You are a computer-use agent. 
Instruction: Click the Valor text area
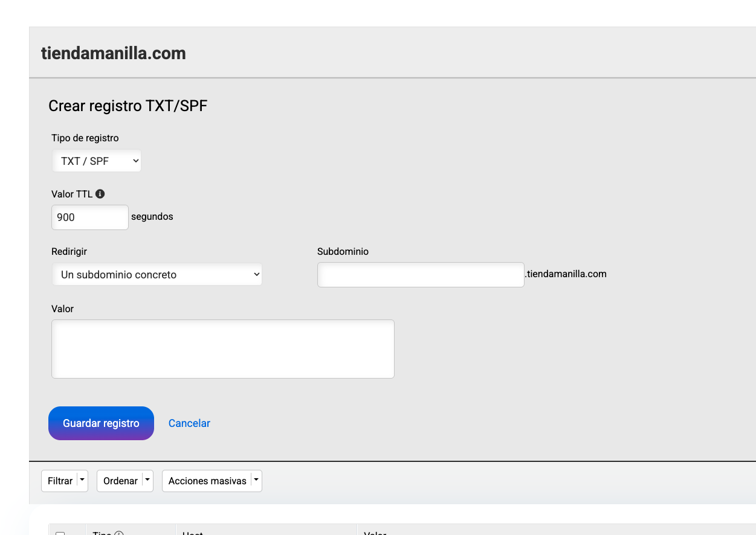coord(223,349)
